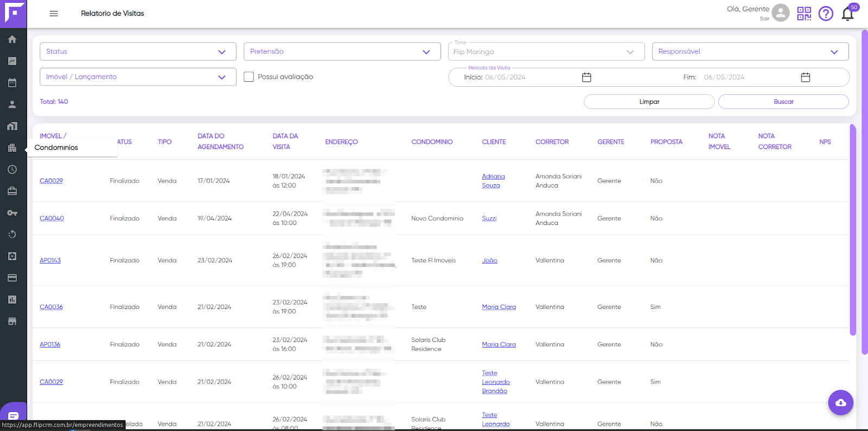Image resolution: width=868 pixels, height=431 pixels.
Task: Open the Fim date calendar picker
Action: point(806,77)
